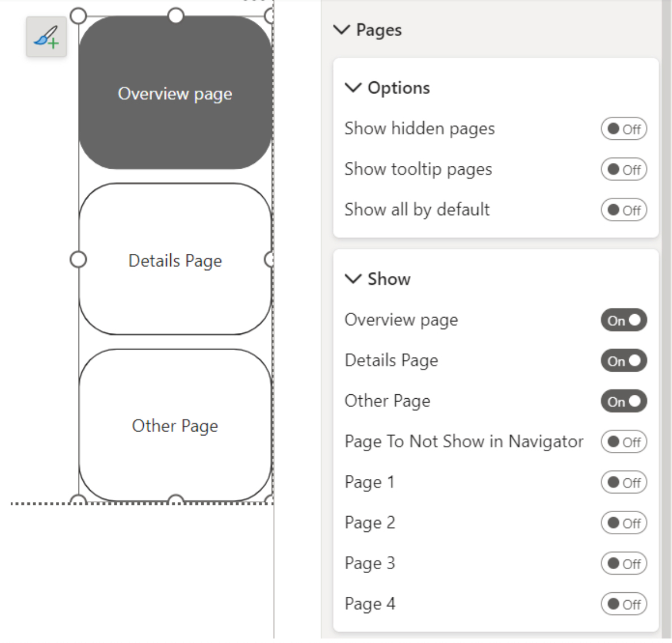
Task: Click the 'Other Page' label in Show list
Action: pos(387,401)
